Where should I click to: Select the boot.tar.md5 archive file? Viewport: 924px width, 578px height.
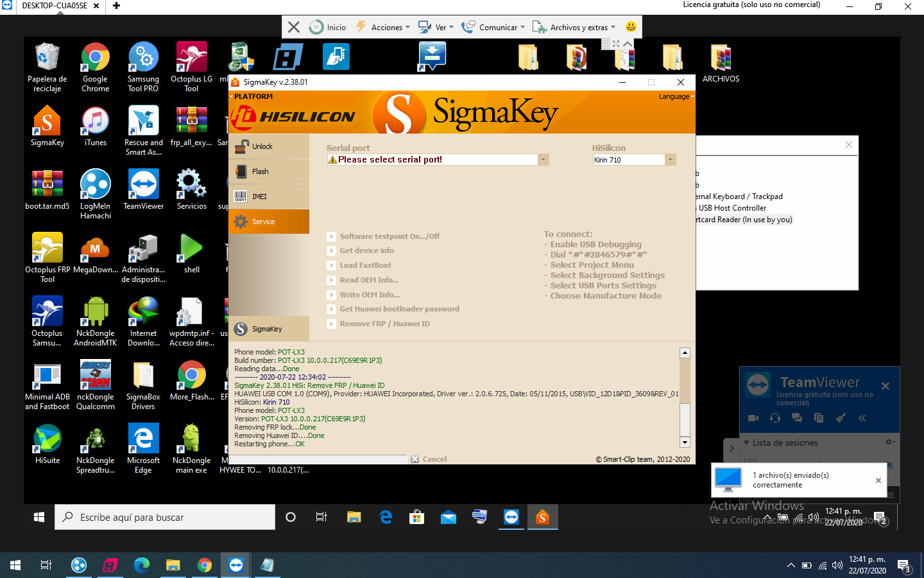point(47,189)
